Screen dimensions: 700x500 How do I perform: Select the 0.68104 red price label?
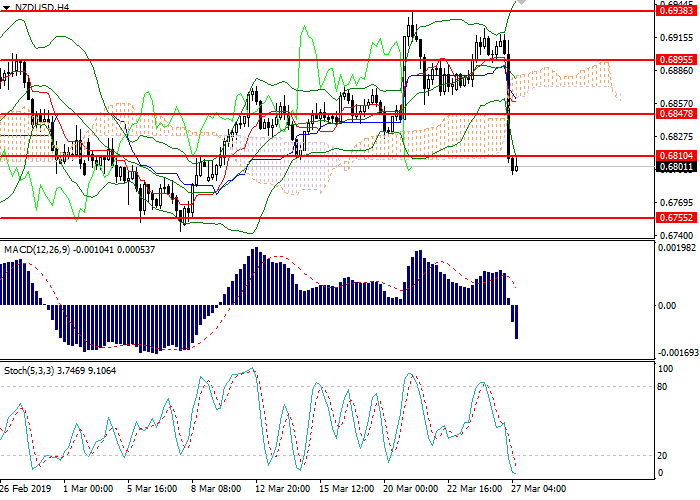pyautogui.click(x=676, y=156)
